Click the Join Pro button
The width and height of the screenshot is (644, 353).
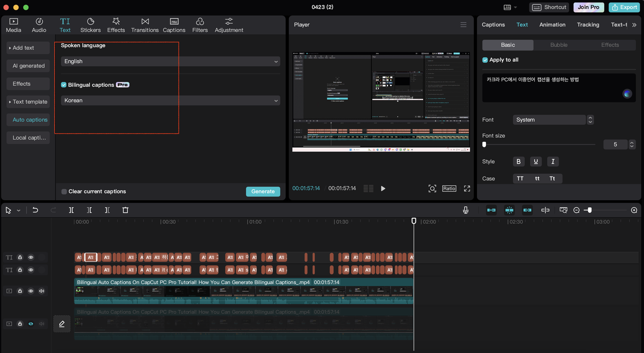tap(589, 7)
